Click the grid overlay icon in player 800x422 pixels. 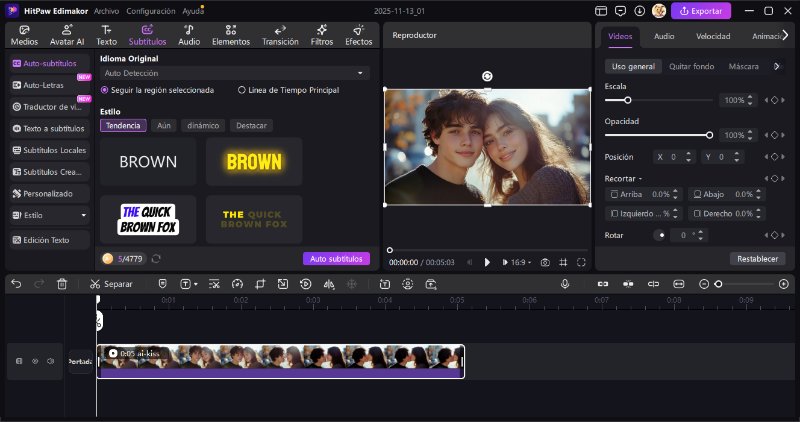(563, 262)
